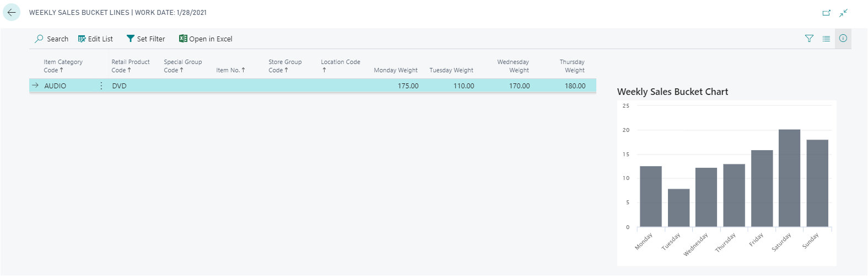The height and width of the screenshot is (276, 868).
Task: Export the list with Open in Excel
Action: coord(206,39)
